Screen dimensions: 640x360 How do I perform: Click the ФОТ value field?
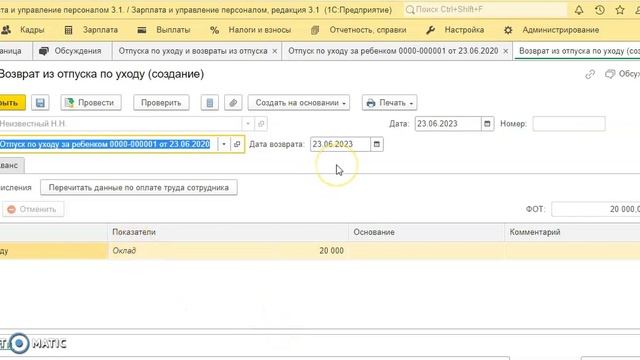click(x=596, y=209)
